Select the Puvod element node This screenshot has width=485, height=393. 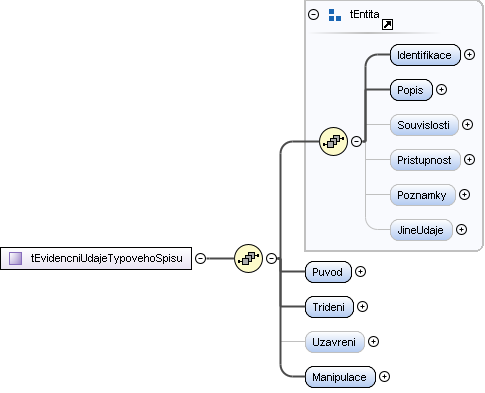pyautogui.click(x=328, y=272)
